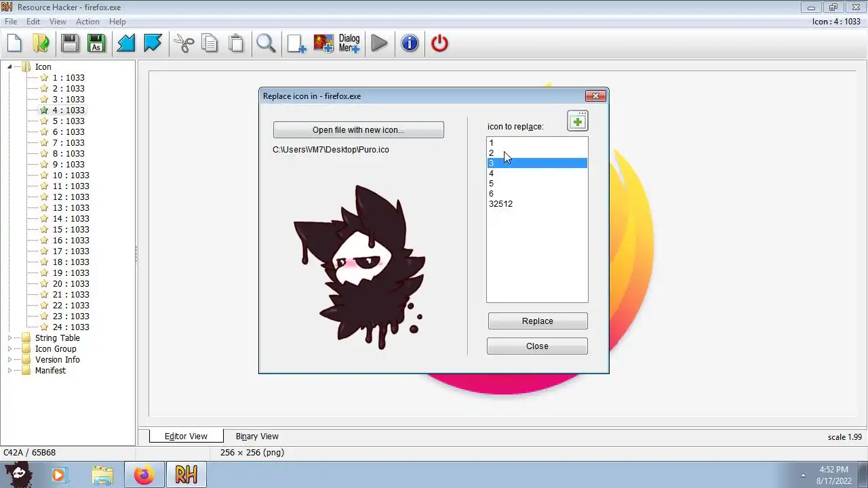Click the New blank script toolbar icon
Screen dimensions: 868x488
[x=14, y=43]
